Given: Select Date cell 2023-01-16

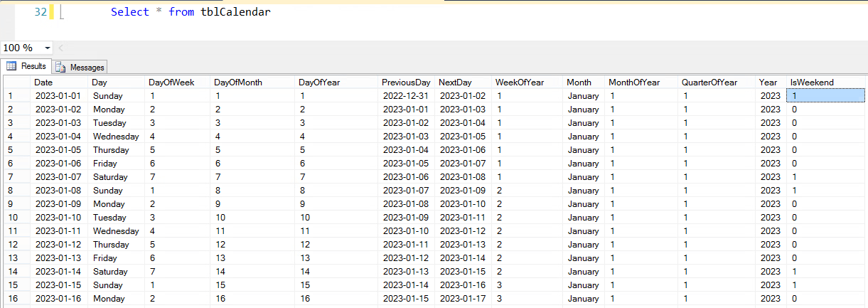Looking at the screenshot, I should tap(60, 299).
